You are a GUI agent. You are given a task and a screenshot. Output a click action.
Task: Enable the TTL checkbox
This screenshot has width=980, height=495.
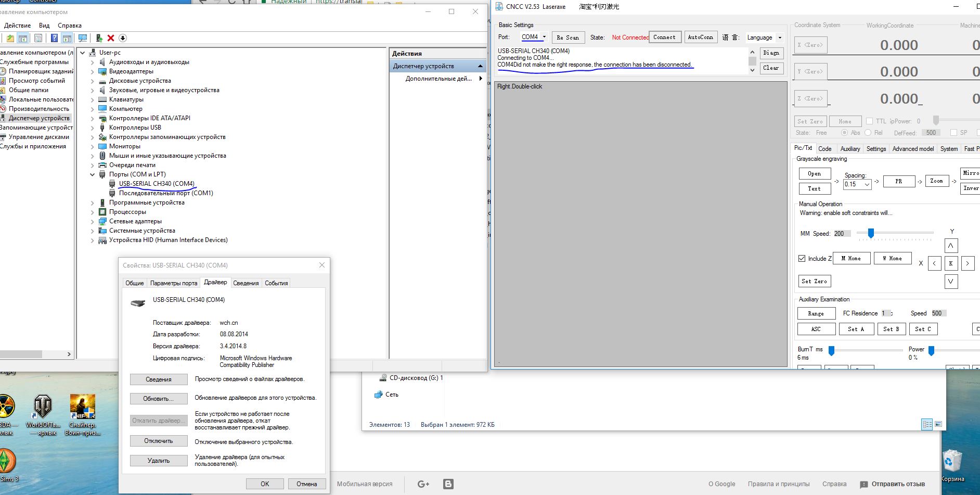(869, 121)
